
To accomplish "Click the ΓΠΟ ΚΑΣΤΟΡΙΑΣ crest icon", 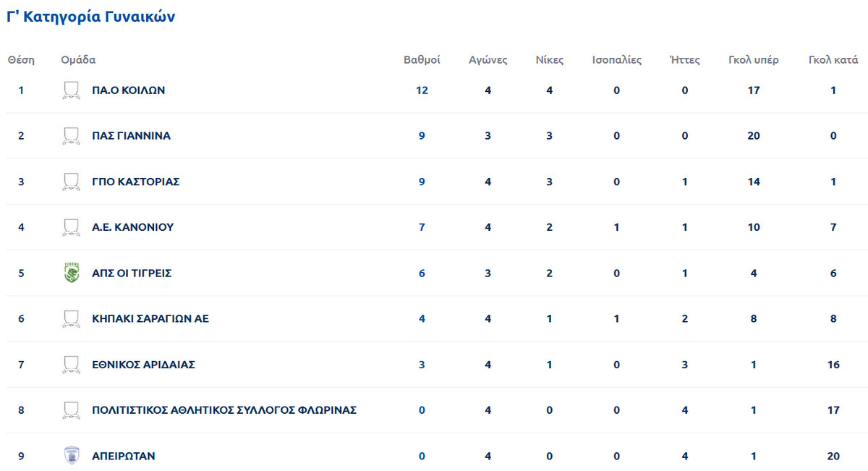I will (71, 182).
